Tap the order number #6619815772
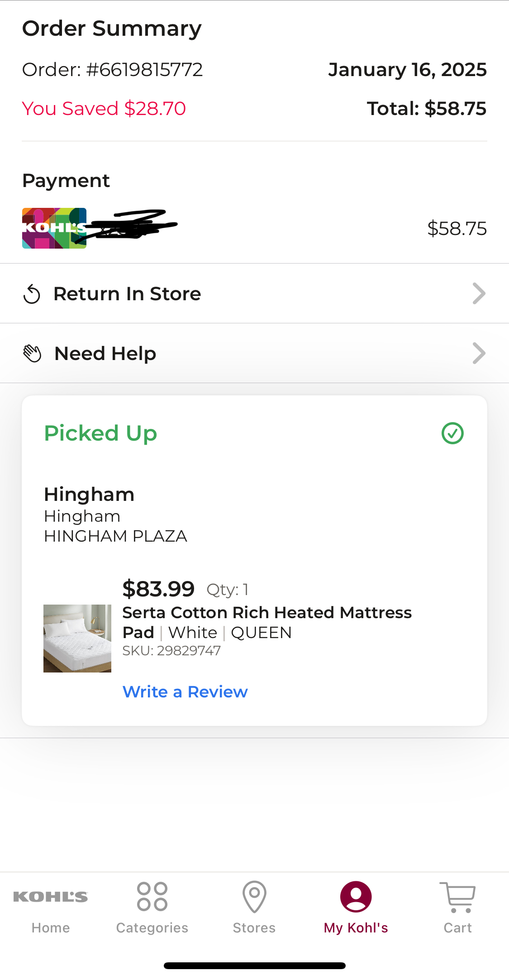This screenshot has width=509, height=980. (x=144, y=70)
